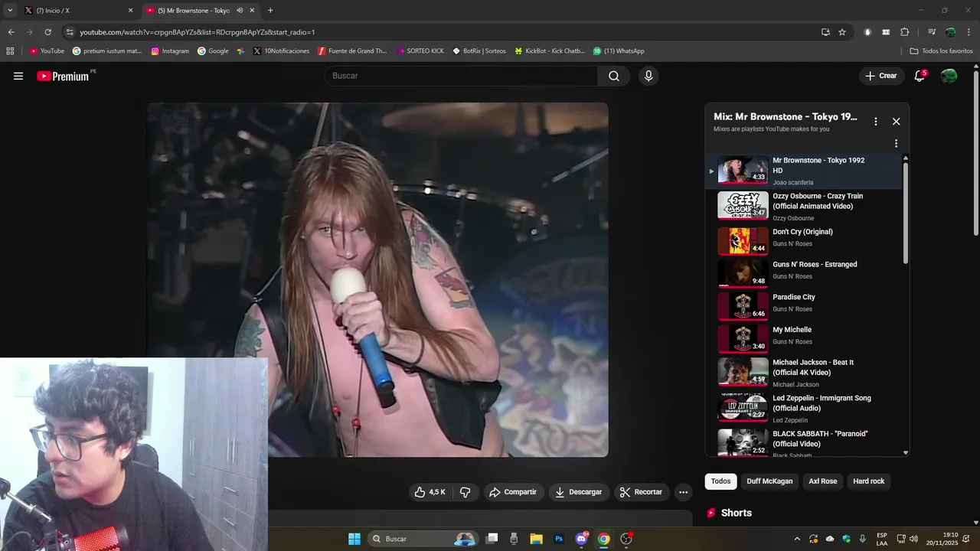Open Photoshop from the taskbar
The width and height of the screenshot is (980, 551).
point(559,539)
